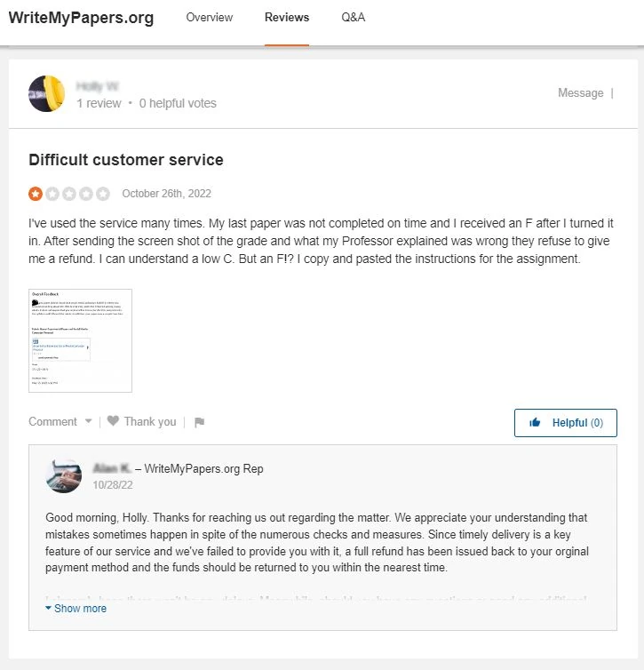Open the reviewer's profile avatar

pos(46,93)
